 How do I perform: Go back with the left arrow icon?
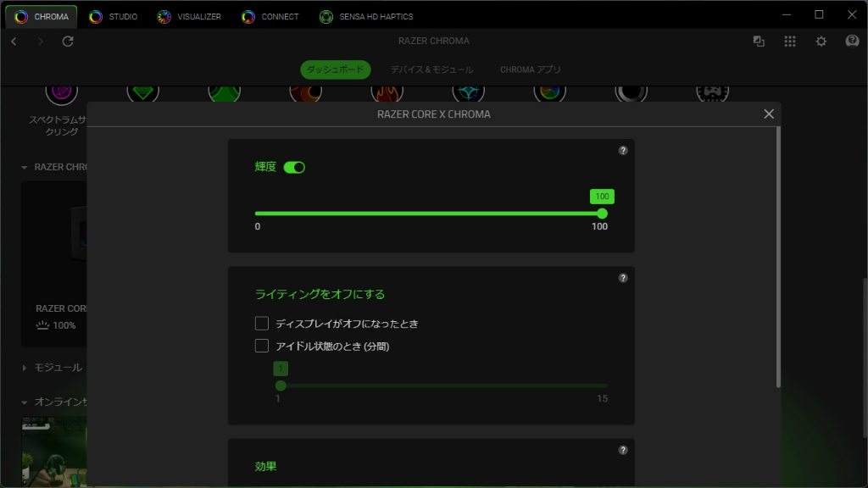14,41
